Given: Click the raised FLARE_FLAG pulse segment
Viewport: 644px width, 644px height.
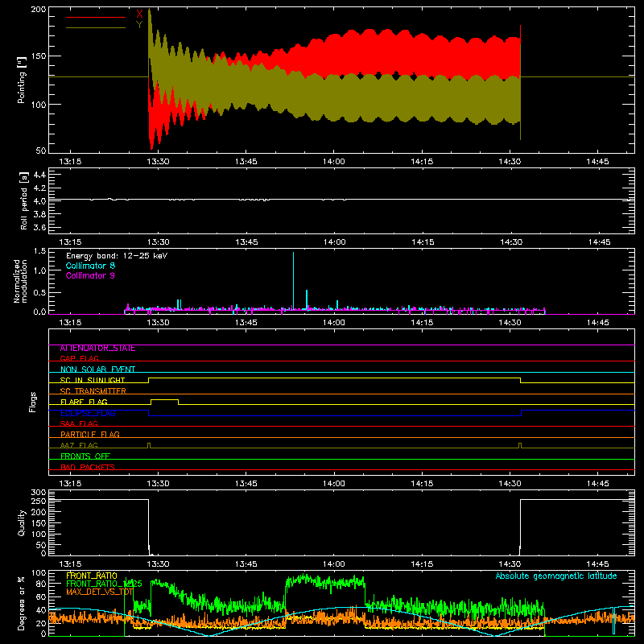Looking at the screenshot, I should click(165, 399).
